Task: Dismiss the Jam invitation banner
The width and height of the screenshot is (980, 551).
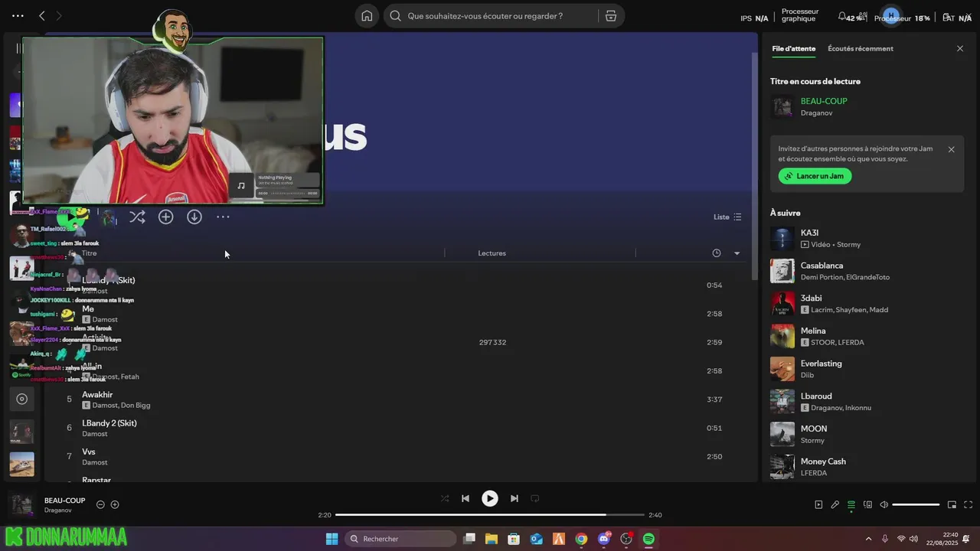Action: 952,149
